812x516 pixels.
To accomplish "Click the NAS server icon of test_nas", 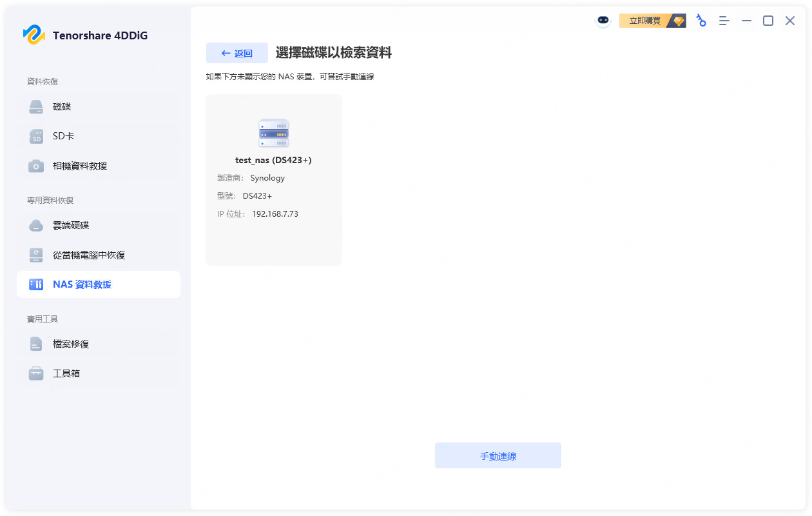I will [x=274, y=134].
